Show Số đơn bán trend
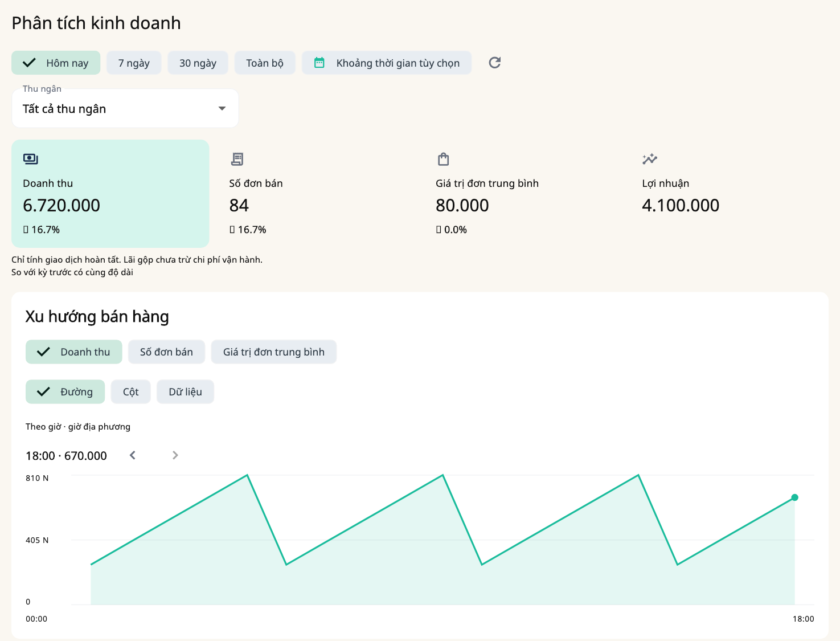The height and width of the screenshot is (641, 840). pos(166,352)
